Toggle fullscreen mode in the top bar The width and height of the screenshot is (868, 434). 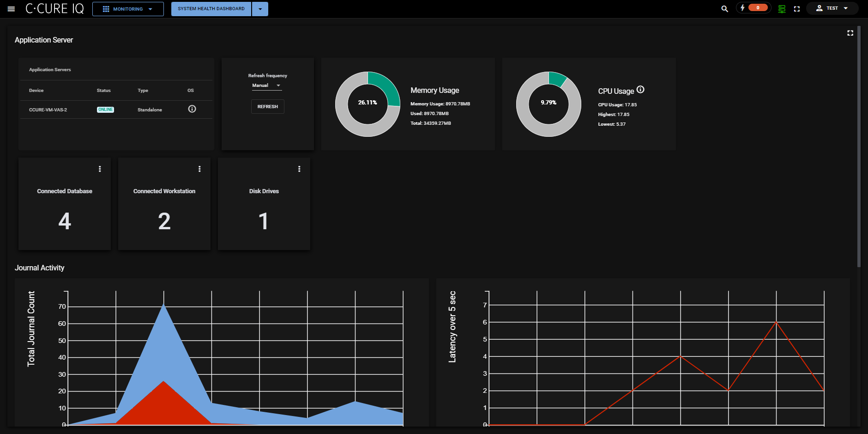(796, 9)
